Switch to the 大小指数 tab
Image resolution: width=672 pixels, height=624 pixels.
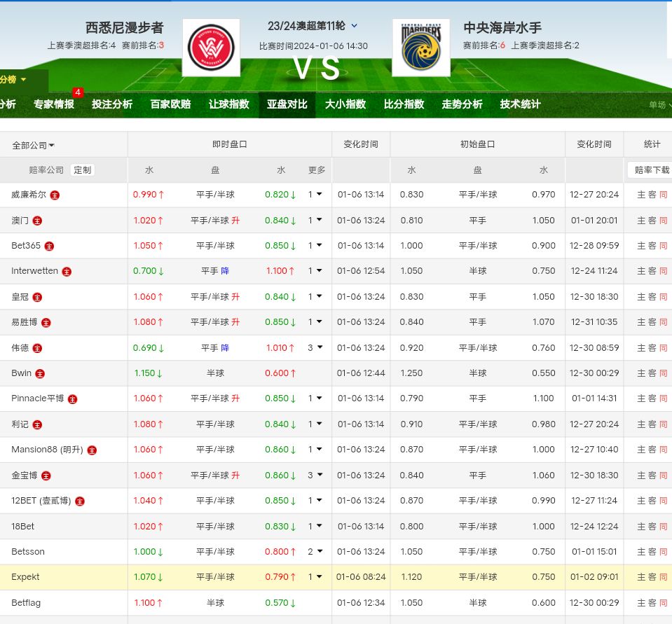pos(345,104)
